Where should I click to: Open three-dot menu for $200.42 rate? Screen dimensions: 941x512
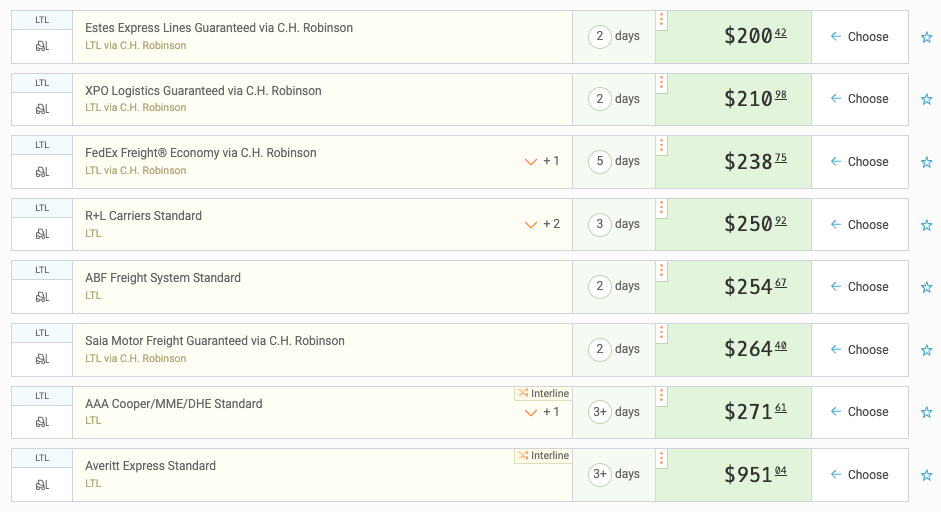click(661, 20)
